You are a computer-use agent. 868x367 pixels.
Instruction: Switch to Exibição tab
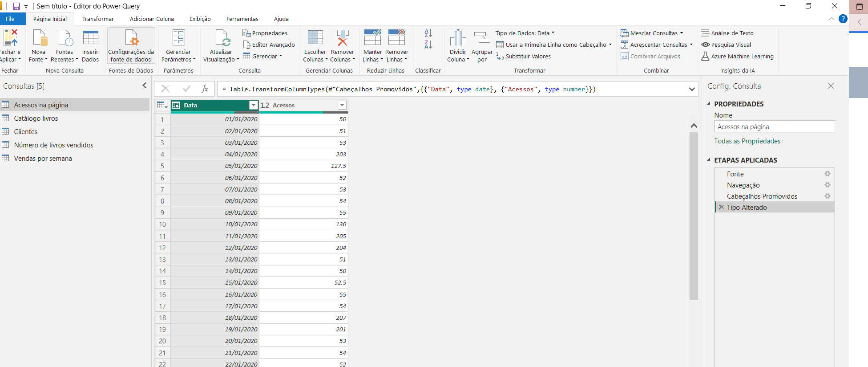[x=200, y=19]
